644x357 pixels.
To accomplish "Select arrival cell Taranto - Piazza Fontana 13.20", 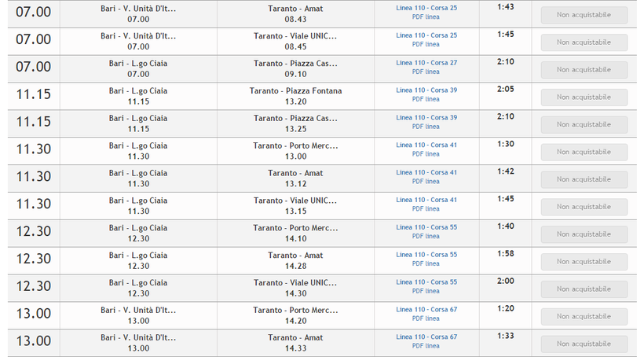I will (x=296, y=96).
